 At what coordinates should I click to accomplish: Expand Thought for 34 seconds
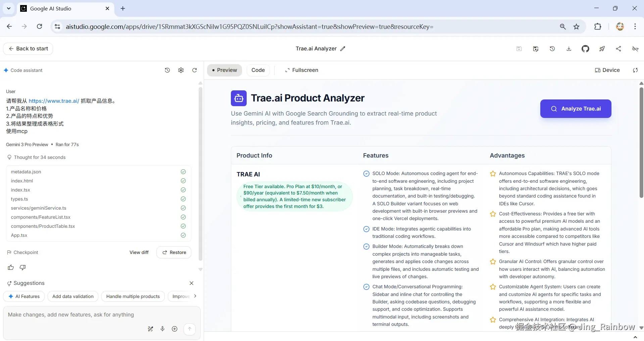point(40,157)
